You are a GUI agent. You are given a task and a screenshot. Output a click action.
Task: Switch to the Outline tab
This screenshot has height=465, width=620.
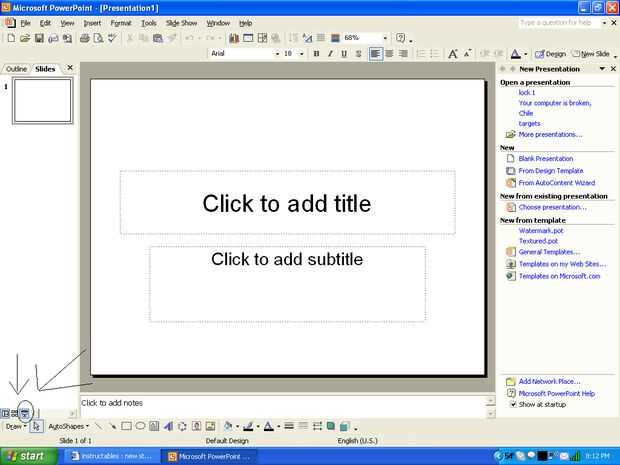click(16, 69)
